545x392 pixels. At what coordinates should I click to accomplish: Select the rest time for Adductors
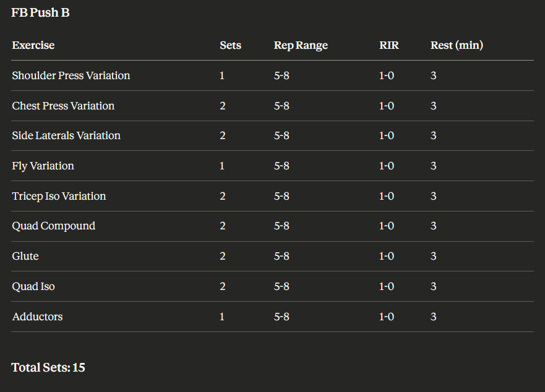pyautogui.click(x=433, y=317)
